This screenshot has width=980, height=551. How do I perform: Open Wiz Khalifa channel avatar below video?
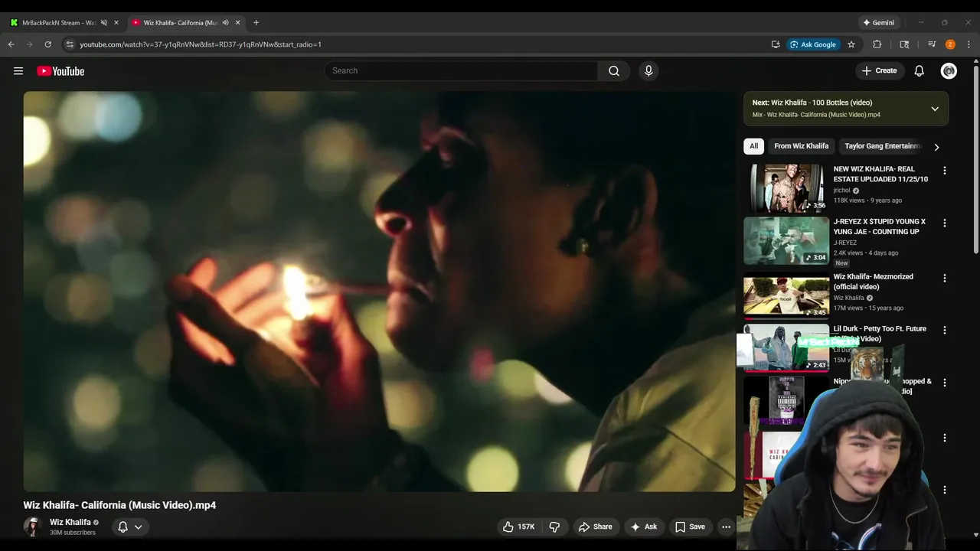coord(32,527)
